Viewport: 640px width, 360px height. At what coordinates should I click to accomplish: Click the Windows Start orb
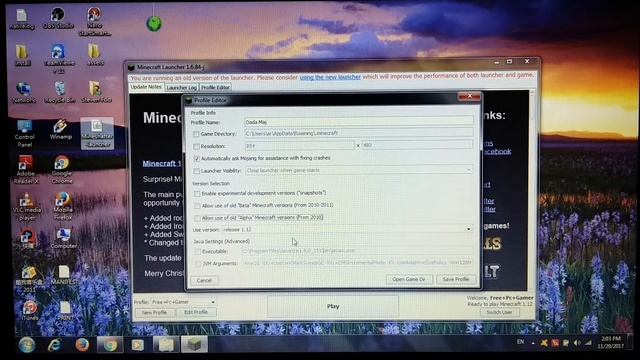pos(27,345)
